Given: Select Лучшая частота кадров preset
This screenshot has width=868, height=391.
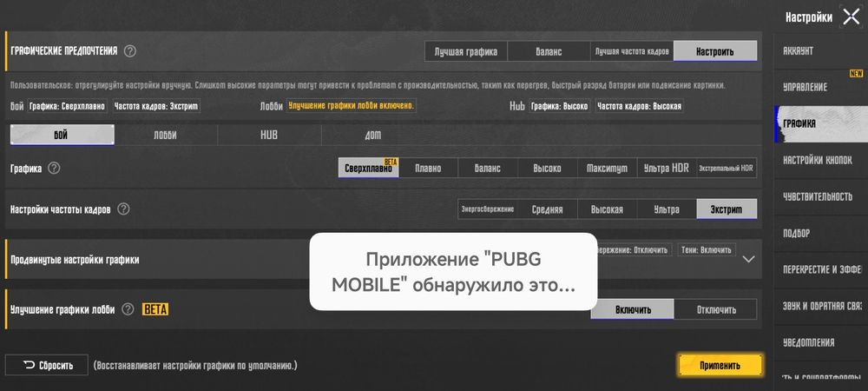Looking at the screenshot, I should tap(632, 51).
